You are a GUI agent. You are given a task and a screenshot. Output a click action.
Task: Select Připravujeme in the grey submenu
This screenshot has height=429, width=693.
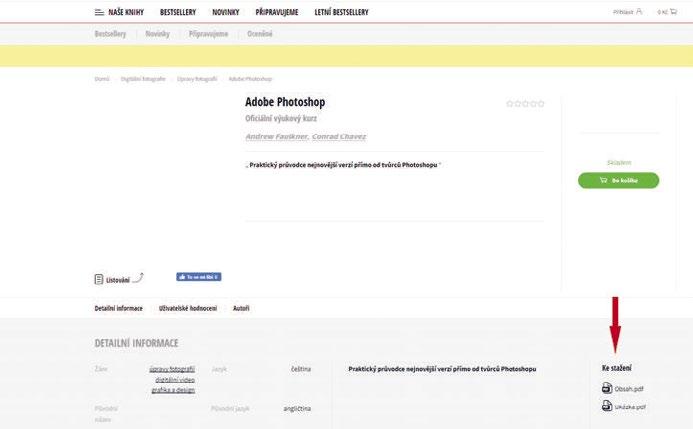point(208,34)
